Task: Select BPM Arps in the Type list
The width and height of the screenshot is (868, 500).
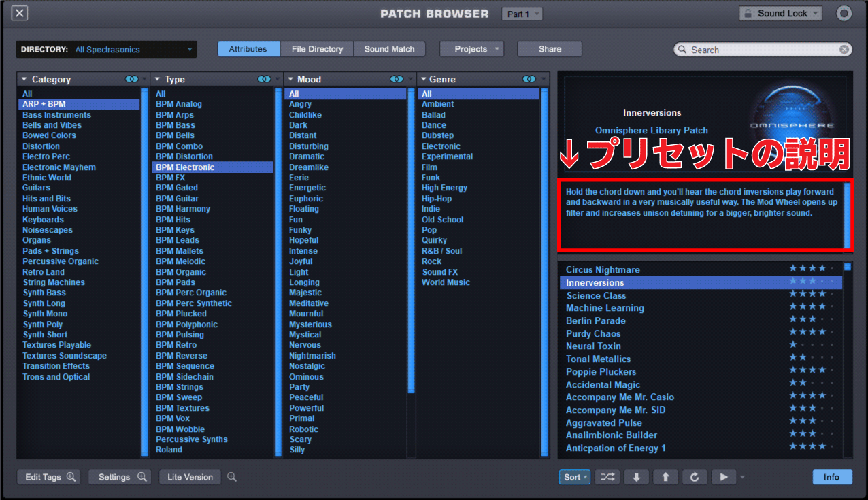Action: [x=175, y=115]
